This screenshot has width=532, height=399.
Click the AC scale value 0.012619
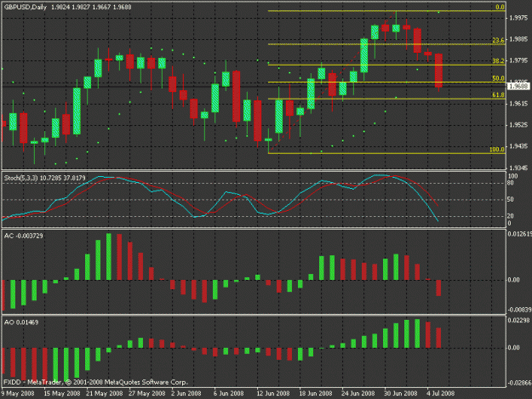click(519, 234)
